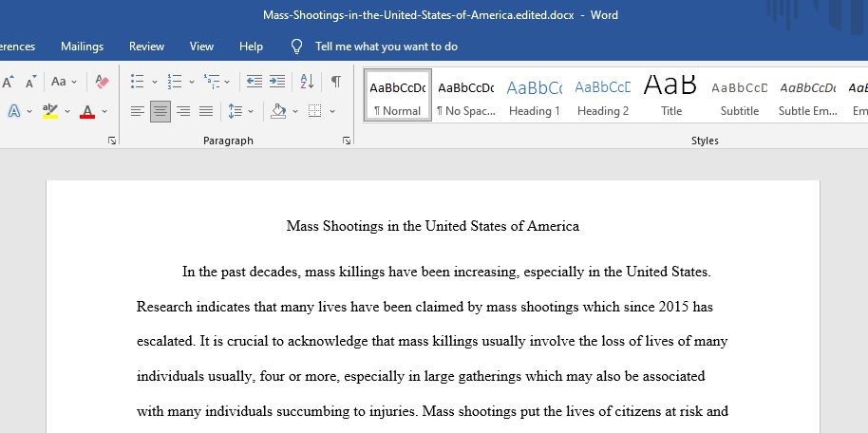Shrink the font size icon
868x433 pixels.
coord(30,82)
